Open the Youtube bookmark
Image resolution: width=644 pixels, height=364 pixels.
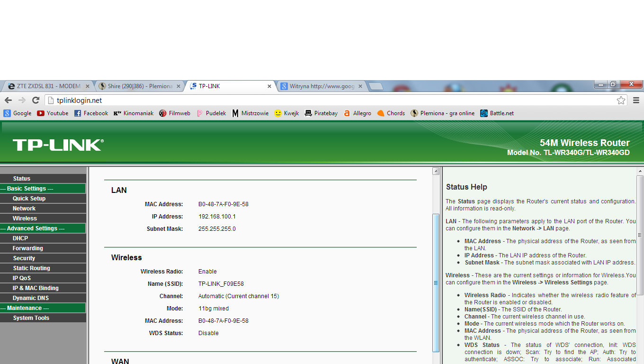(53, 113)
